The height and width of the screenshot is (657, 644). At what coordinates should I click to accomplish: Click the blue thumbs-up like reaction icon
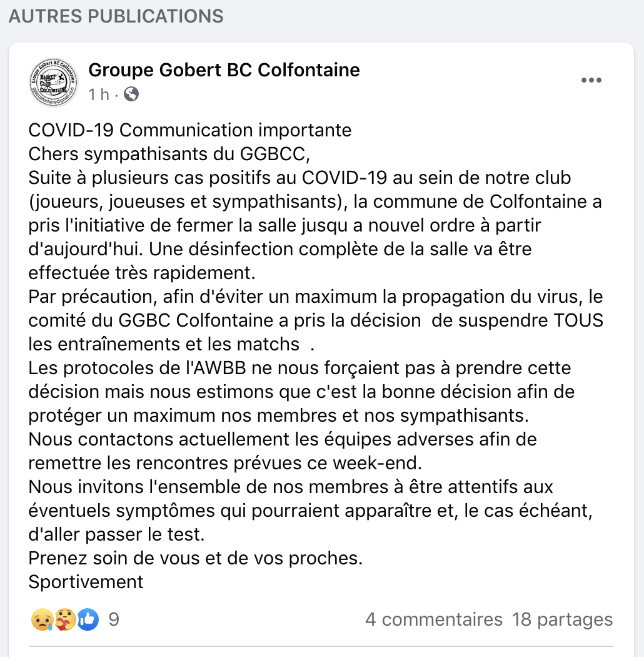(88, 619)
